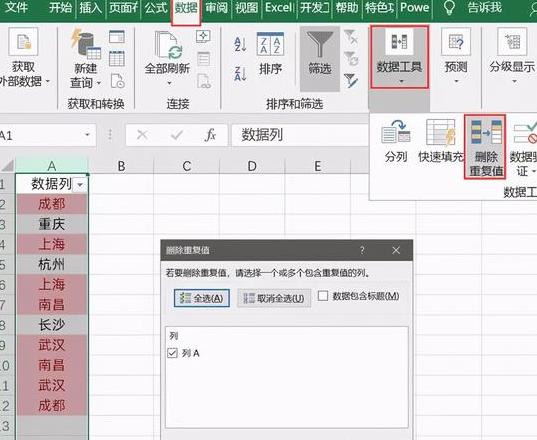The image size is (537, 440).
Task: Open the Name Box dropdown arrow
Action: pyautogui.click(x=87, y=135)
